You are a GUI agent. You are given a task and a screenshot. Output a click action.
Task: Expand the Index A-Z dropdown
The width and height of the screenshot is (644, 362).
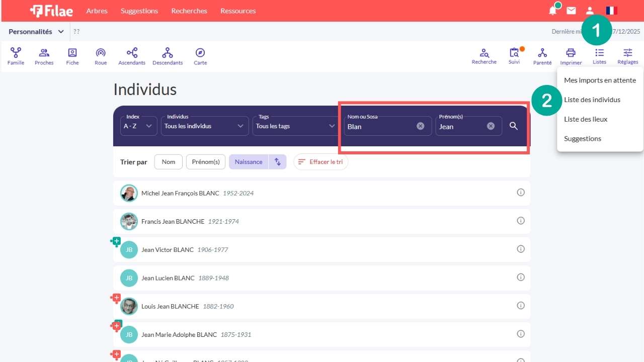point(138,126)
